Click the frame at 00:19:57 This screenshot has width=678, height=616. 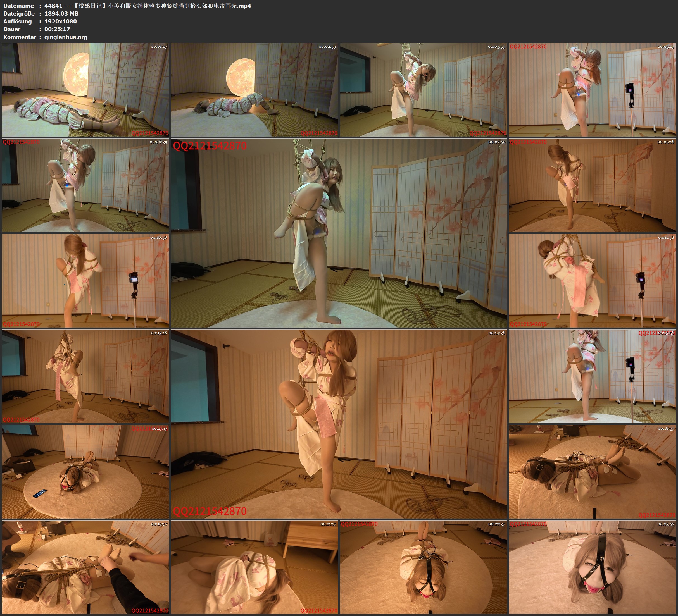[x=85, y=567]
